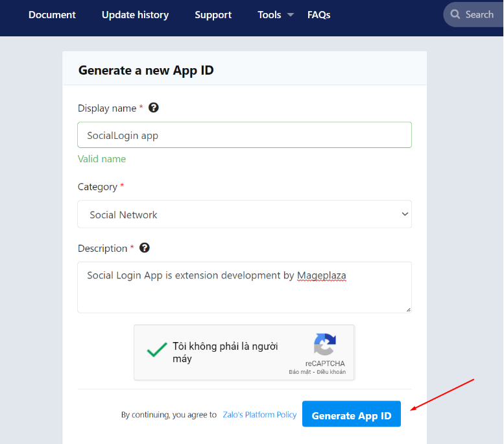Click the help icon beside Display name

[154, 108]
